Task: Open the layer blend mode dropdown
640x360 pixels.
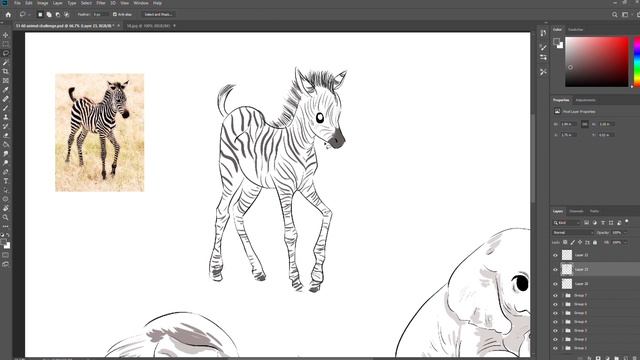Action: click(x=573, y=233)
